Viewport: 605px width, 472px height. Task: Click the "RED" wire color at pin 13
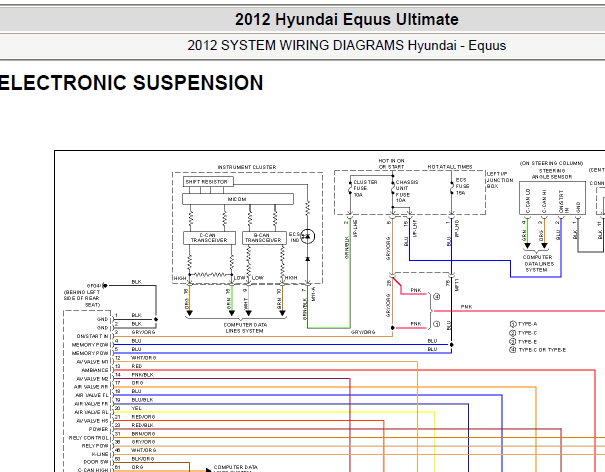tap(137, 366)
